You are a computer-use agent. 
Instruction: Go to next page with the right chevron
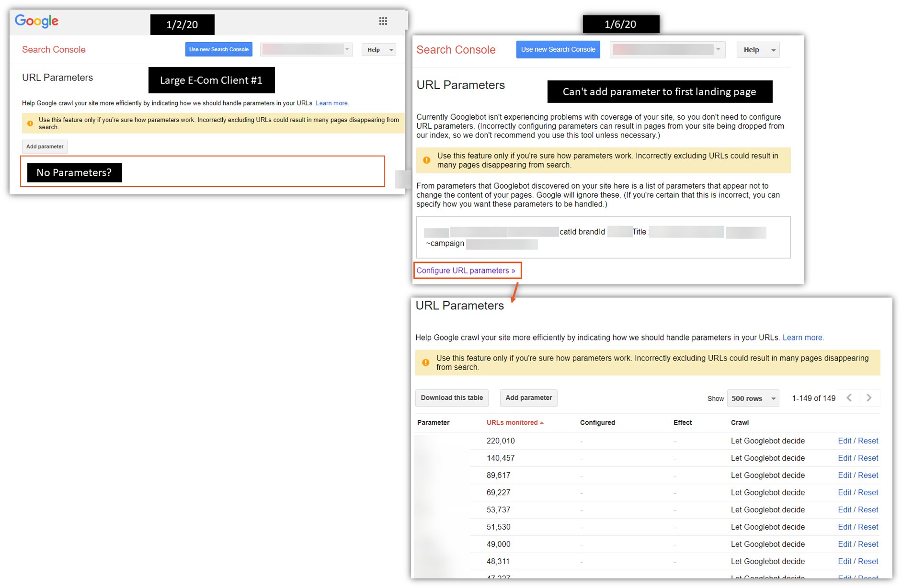(868, 397)
